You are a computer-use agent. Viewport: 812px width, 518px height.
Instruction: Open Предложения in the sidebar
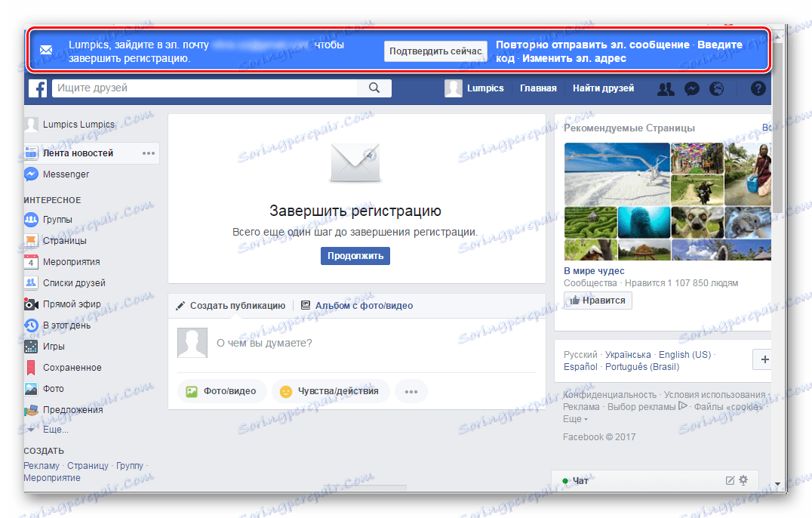click(63, 410)
